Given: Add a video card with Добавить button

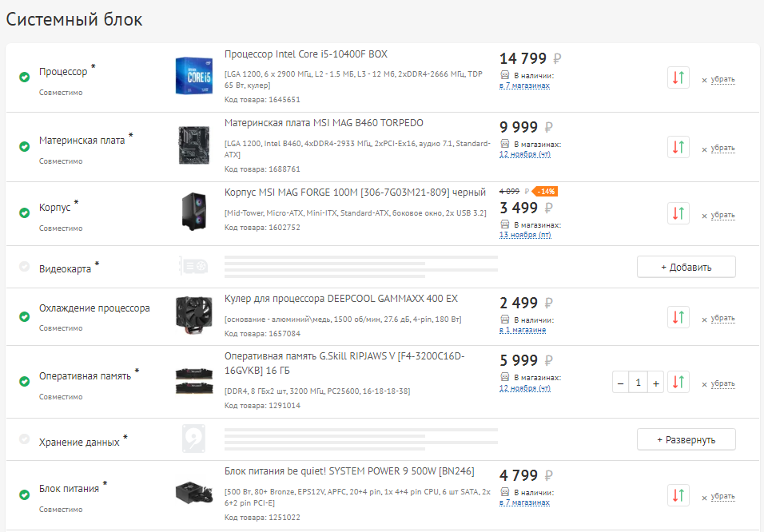Looking at the screenshot, I should (686, 267).
